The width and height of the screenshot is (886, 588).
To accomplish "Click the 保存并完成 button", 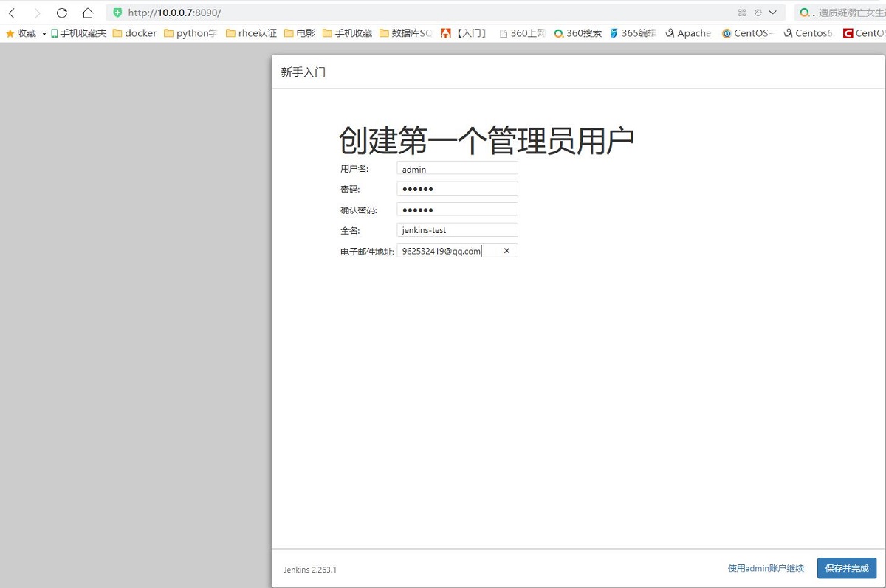I will click(x=847, y=568).
